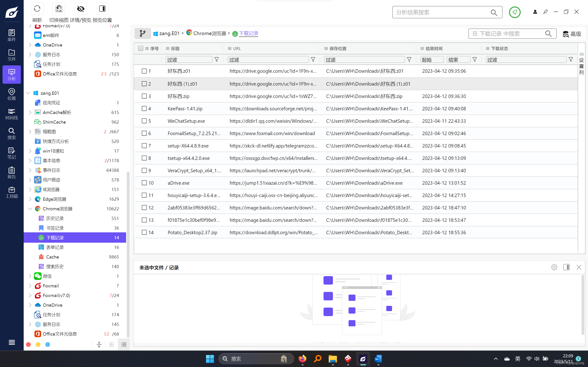588x367 pixels.
Task: Click the green shield status icon
Action: point(514,12)
